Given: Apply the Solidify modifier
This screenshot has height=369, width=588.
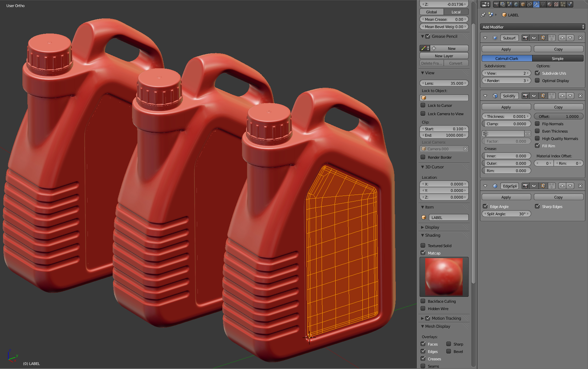Looking at the screenshot, I should (x=506, y=107).
